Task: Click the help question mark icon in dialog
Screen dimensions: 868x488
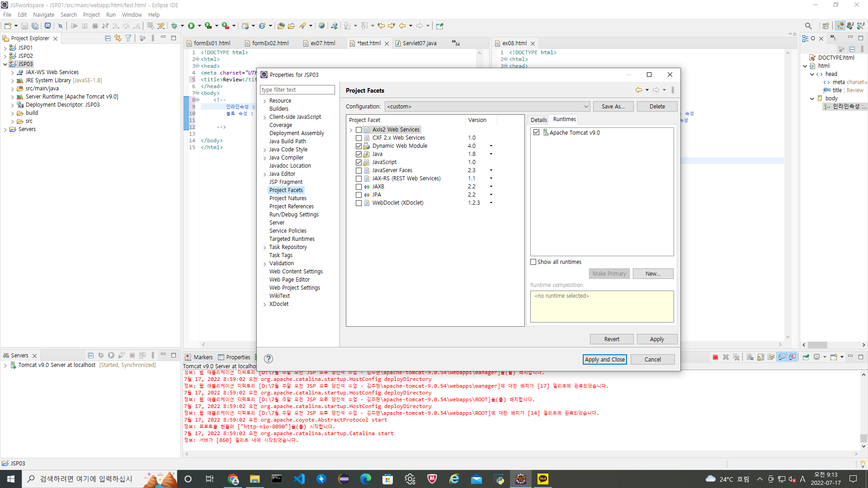Action: 268,359
